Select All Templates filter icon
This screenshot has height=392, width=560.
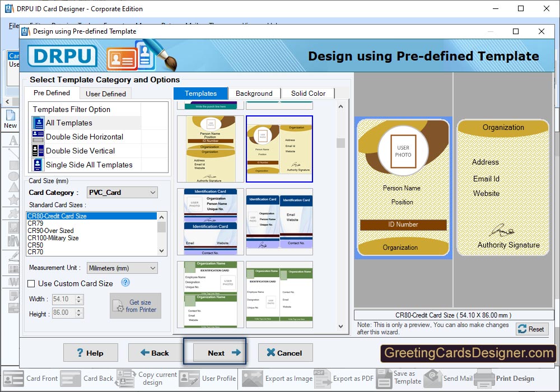38,123
